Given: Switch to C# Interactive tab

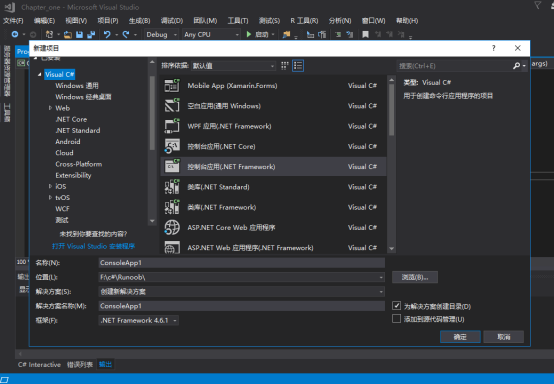Looking at the screenshot, I should coord(39,365).
